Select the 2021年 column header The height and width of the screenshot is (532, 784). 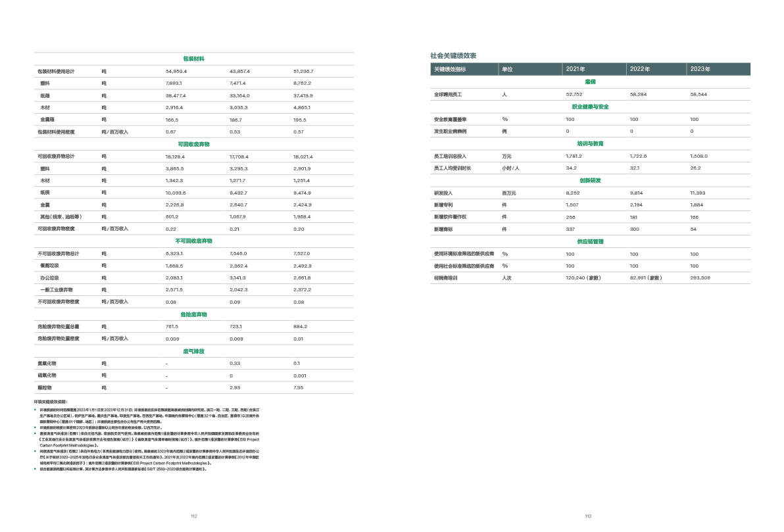click(576, 69)
